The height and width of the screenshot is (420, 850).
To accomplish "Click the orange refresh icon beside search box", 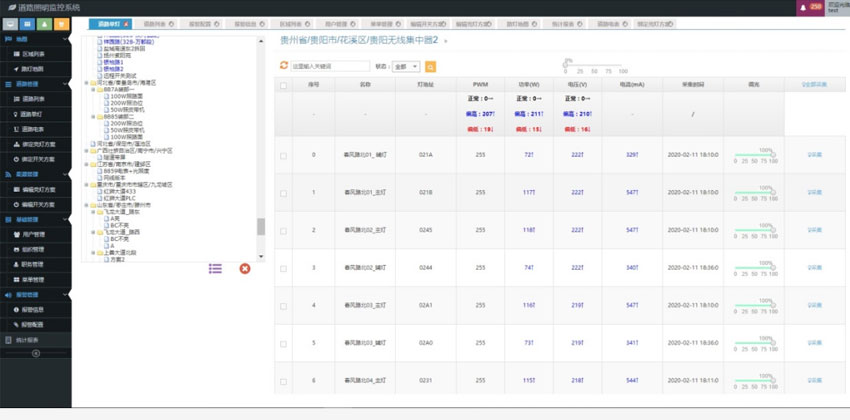I will [x=283, y=66].
